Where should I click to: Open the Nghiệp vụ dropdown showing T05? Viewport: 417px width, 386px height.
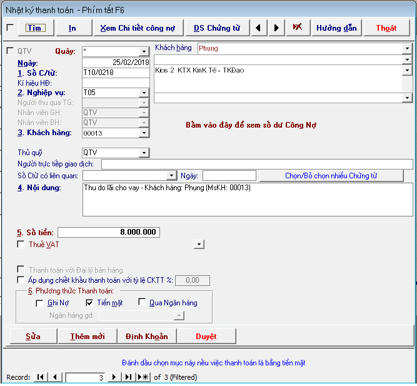click(144, 92)
